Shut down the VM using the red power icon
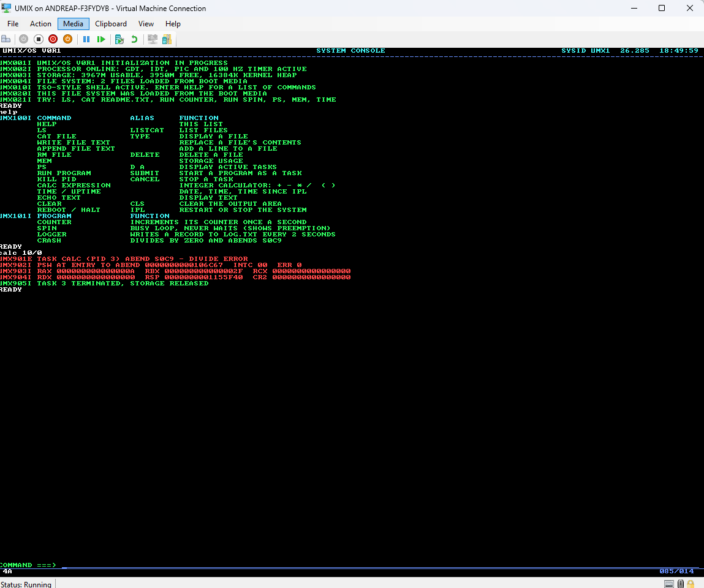 [x=53, y=39]
